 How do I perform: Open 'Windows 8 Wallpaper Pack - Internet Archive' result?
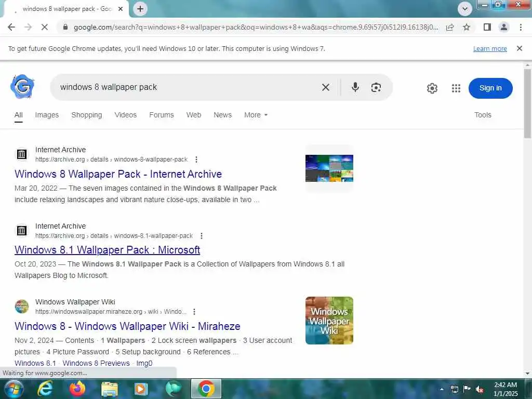[118, 174]
